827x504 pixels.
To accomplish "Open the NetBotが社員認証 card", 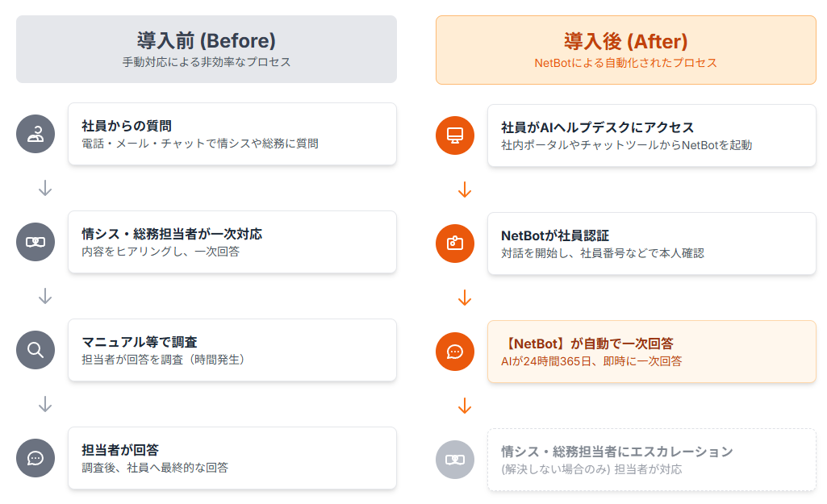I will (652, 243).
